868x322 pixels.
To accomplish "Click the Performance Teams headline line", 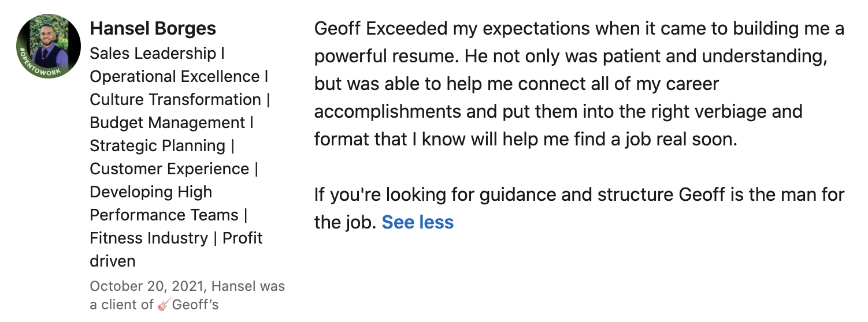I will click(168, 215).
